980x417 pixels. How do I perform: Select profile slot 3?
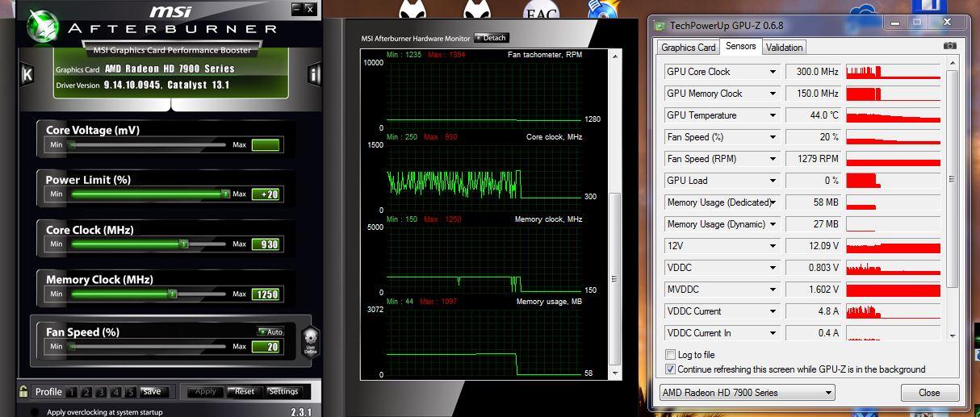101,392
